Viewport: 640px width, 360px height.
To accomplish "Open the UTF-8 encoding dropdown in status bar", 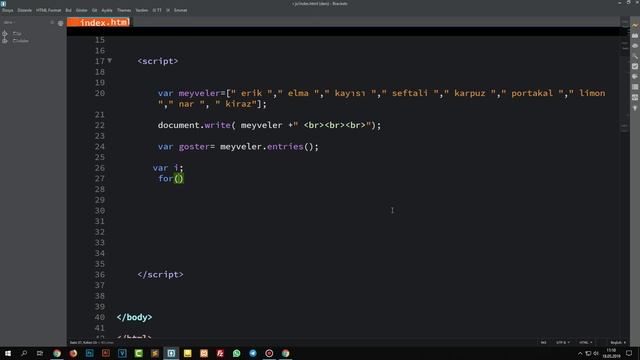I will point(562,342).
